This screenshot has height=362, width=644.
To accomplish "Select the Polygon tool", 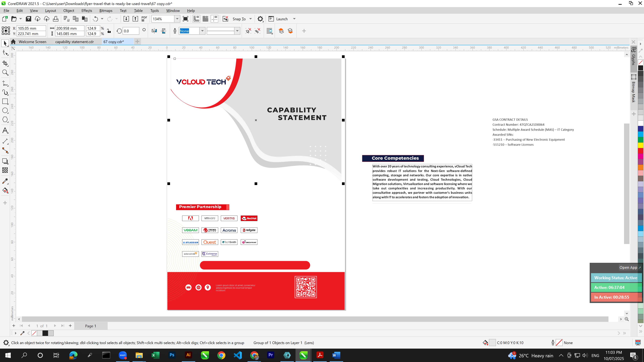I will (x=5, y=119).
